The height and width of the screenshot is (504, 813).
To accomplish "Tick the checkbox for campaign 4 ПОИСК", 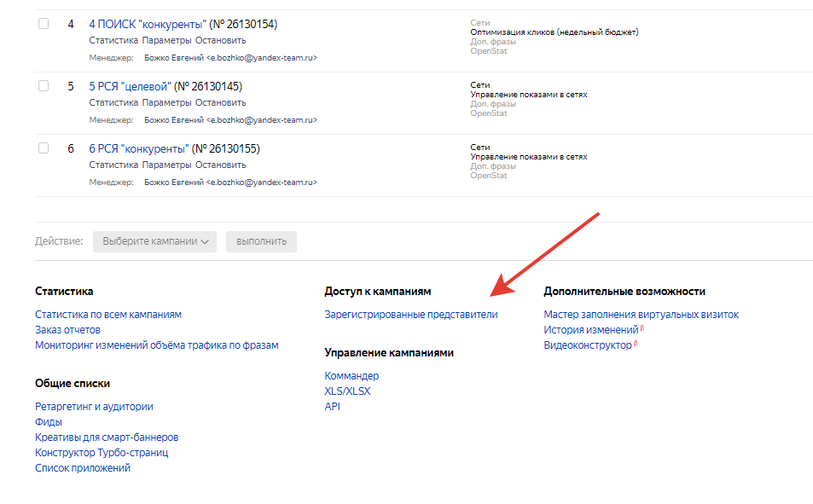I will (x=44, y=24).
